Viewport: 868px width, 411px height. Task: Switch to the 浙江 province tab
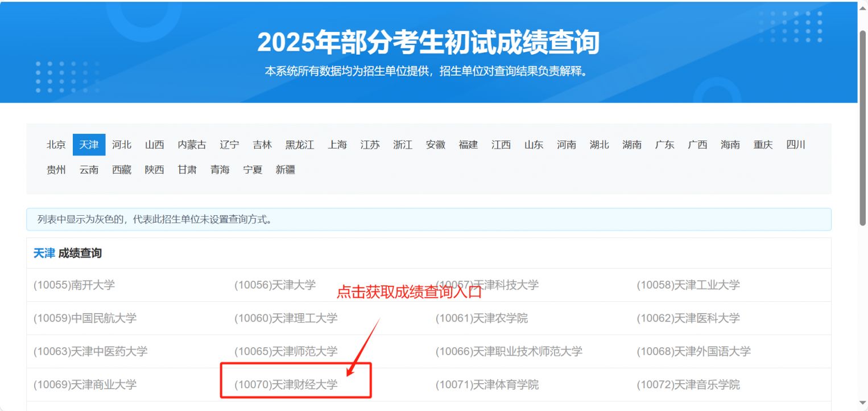[403, 145]
